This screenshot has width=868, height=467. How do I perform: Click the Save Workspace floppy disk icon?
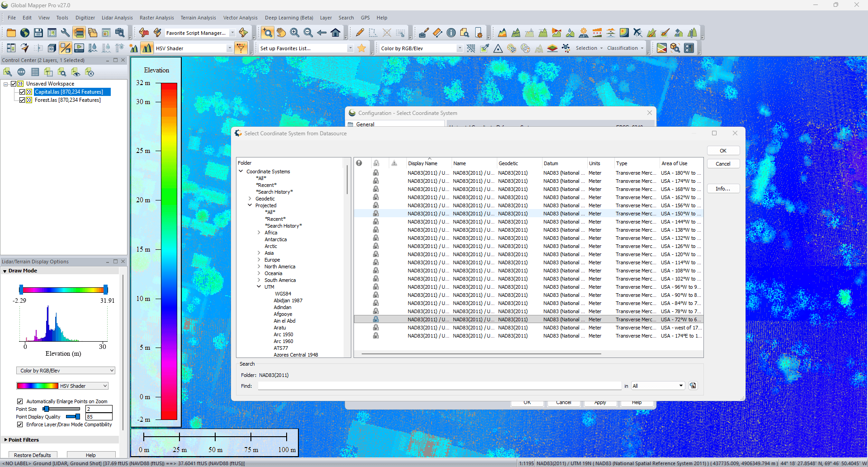38,33
